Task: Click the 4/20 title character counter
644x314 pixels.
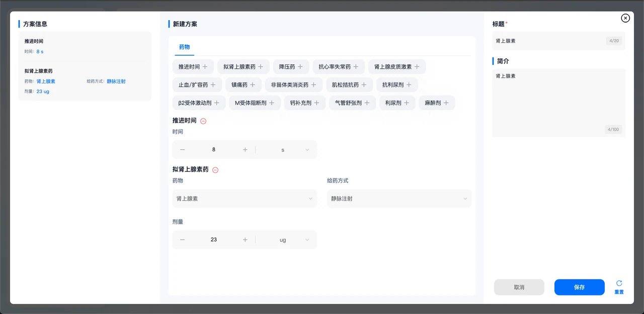Action: click(x=614, y=41)
